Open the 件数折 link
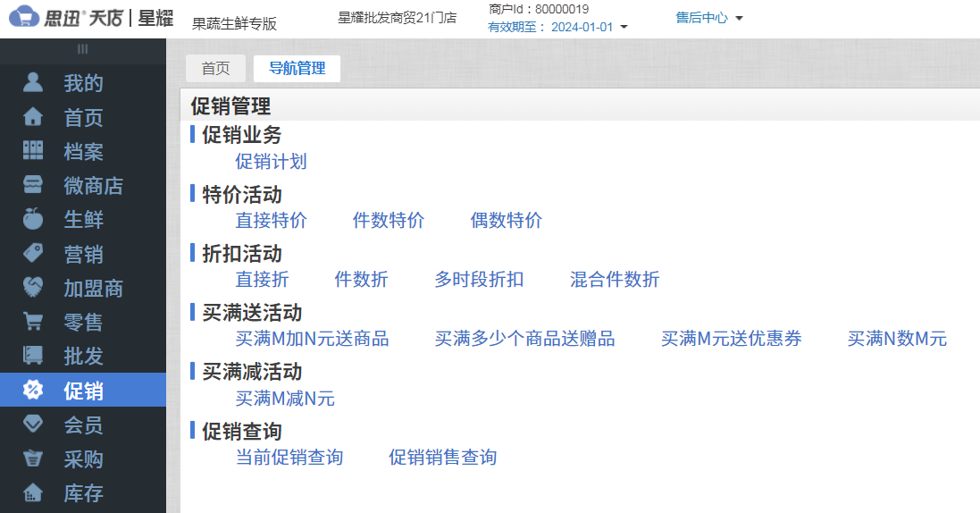The height and width of the screenshot is (513, 980). (x=361, y=279)
